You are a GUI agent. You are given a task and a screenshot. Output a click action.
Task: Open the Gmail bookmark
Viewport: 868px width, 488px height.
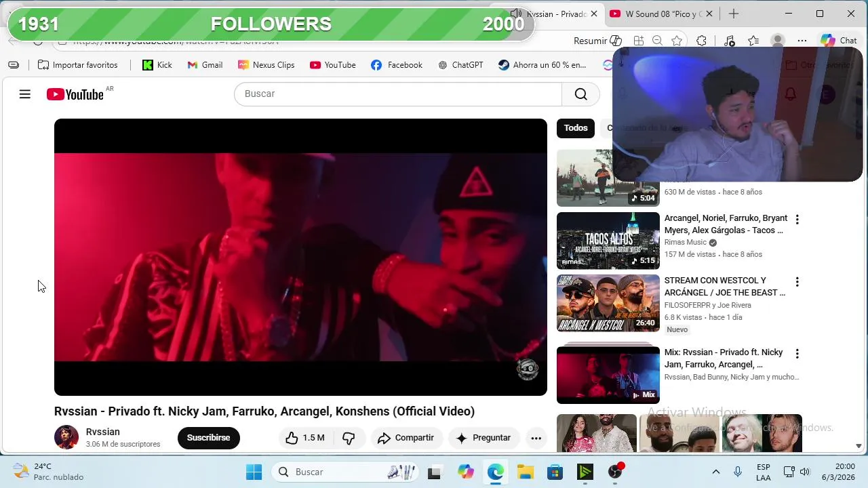point(205,65)
